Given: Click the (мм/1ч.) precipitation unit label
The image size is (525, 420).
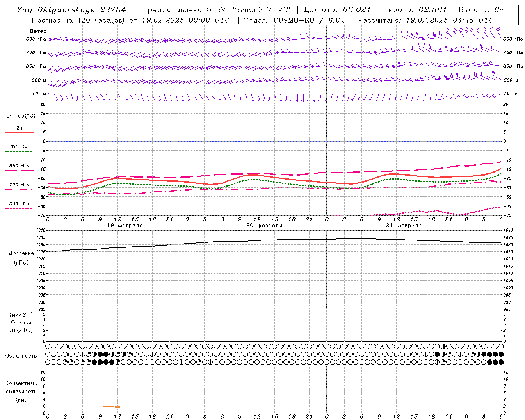Looking at the screenshot, I should pyautogui.click(x=21, y=330).
